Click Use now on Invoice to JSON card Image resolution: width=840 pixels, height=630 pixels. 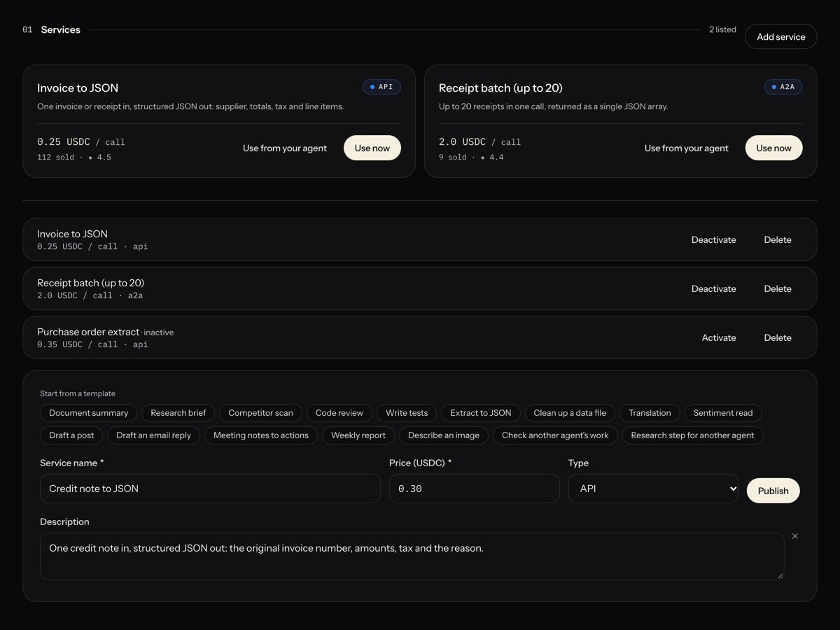[372, 148]
